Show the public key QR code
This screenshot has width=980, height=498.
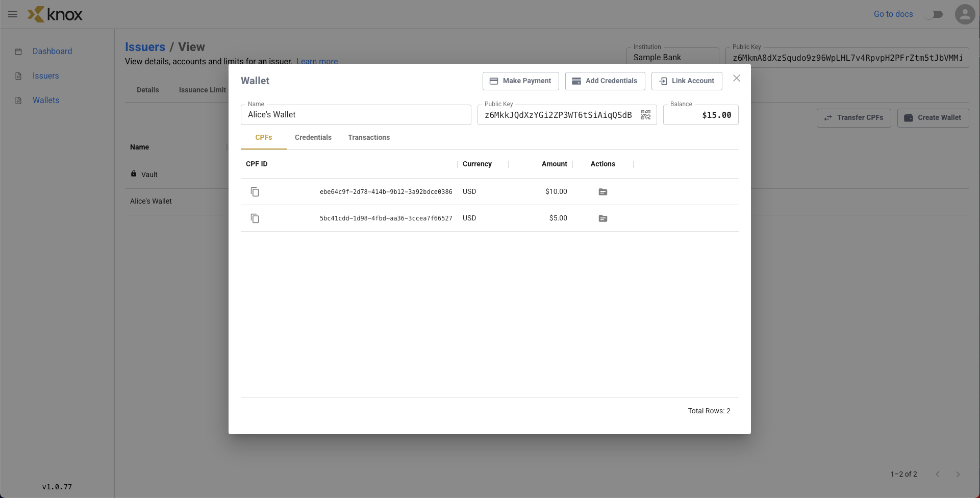[x=646, y=115]
